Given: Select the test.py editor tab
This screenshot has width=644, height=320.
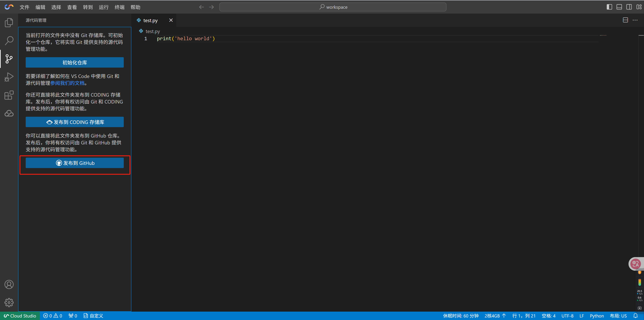Looking at the screenshot, I should (x=150, y=20).
